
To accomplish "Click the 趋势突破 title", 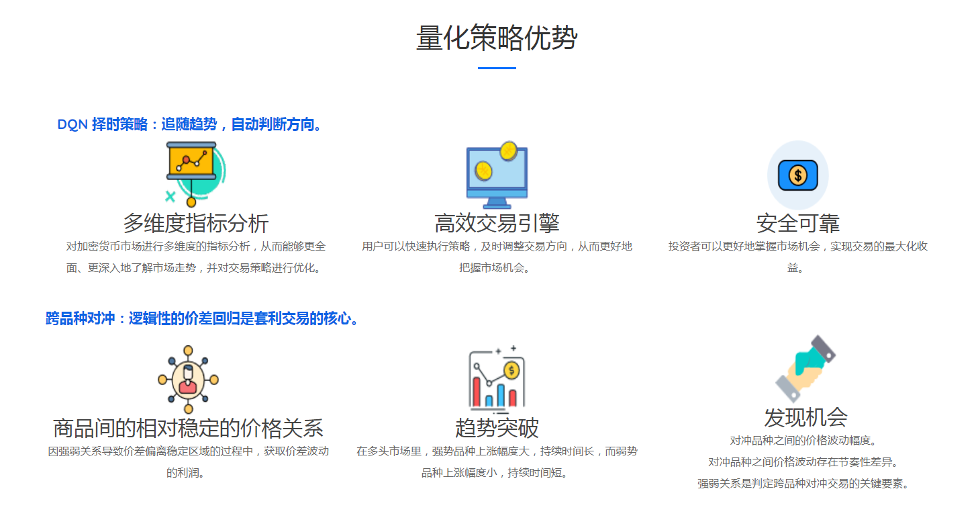I will (497, 428).
